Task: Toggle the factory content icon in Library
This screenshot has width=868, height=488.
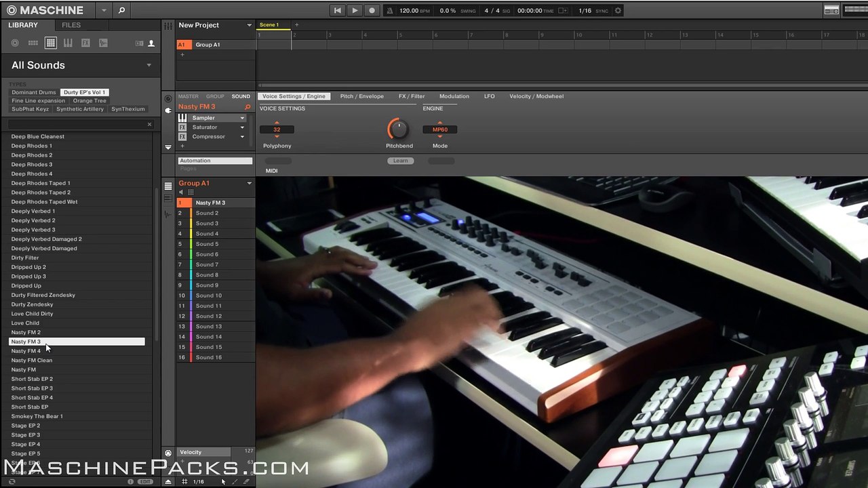Action: 139,43
